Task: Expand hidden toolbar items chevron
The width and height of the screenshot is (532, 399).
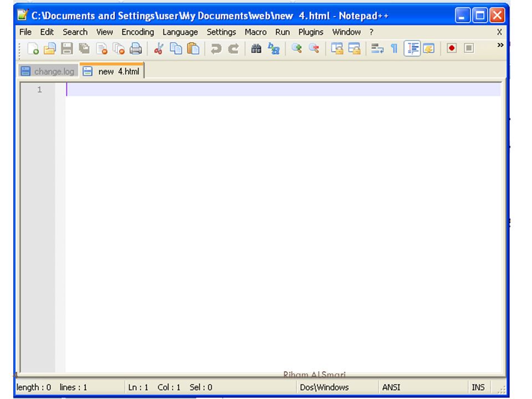Action: [500, 45]
